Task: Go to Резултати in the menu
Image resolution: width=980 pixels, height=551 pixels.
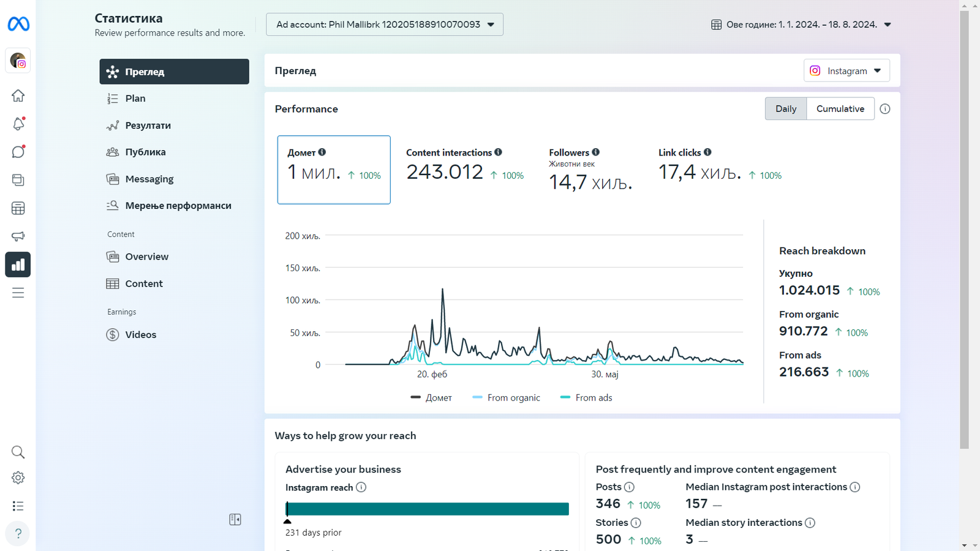Action: [148, 126]
